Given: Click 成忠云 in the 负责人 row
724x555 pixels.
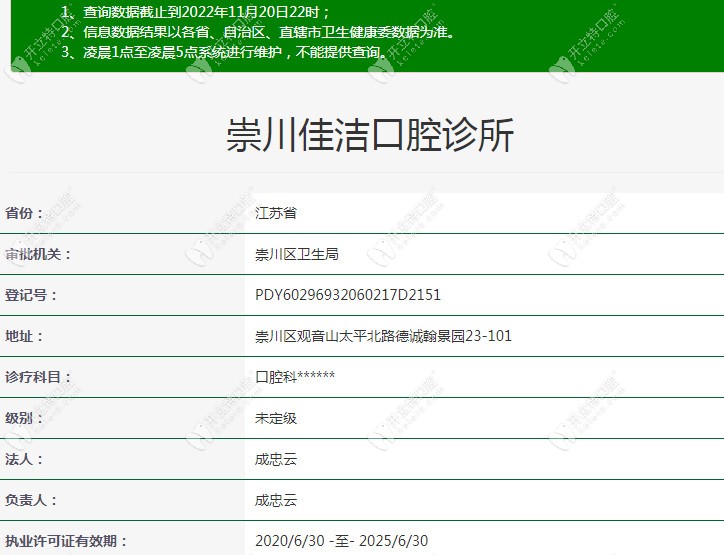Looking at the screenshot, I should [276, 500].
